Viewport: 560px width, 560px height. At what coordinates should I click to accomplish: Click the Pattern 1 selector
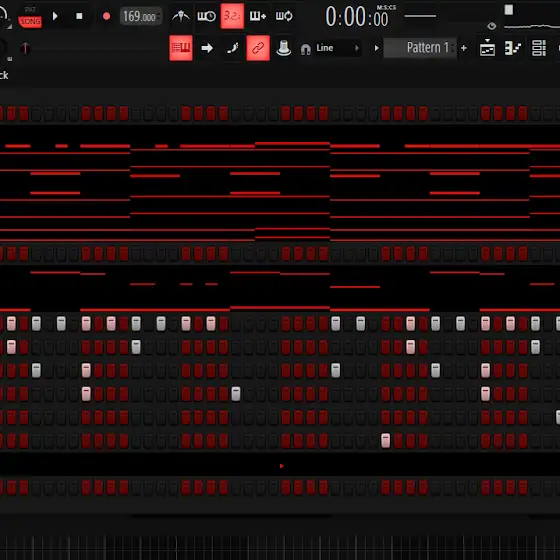420,48
